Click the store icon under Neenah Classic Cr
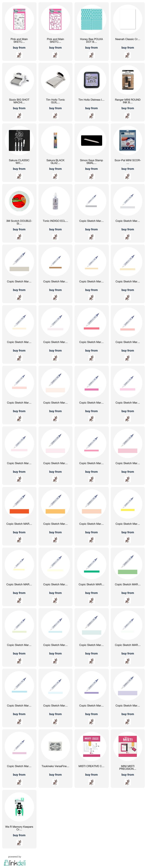 point(128,55)
